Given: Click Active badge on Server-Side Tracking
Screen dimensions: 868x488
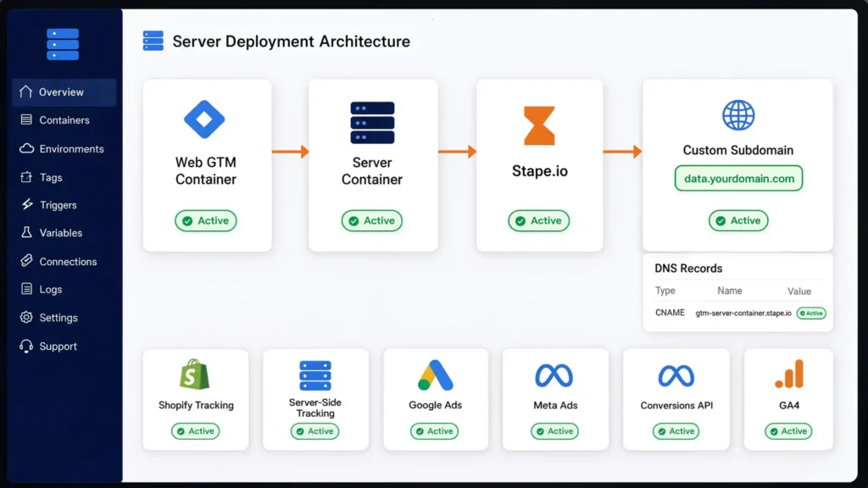Looking at the screenshot, I should pyautogui.click(x=315, y=431).
